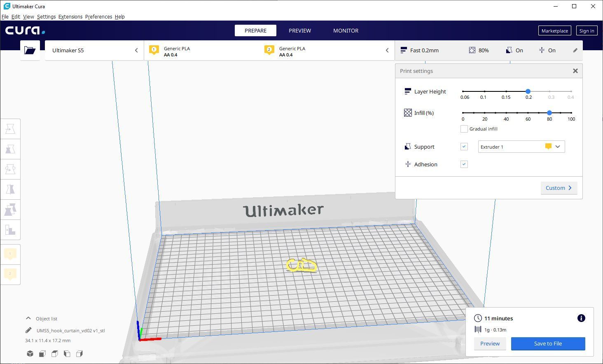Click the Sign in button
This screenshot has width=603, height=364.
tap(587, 30)
